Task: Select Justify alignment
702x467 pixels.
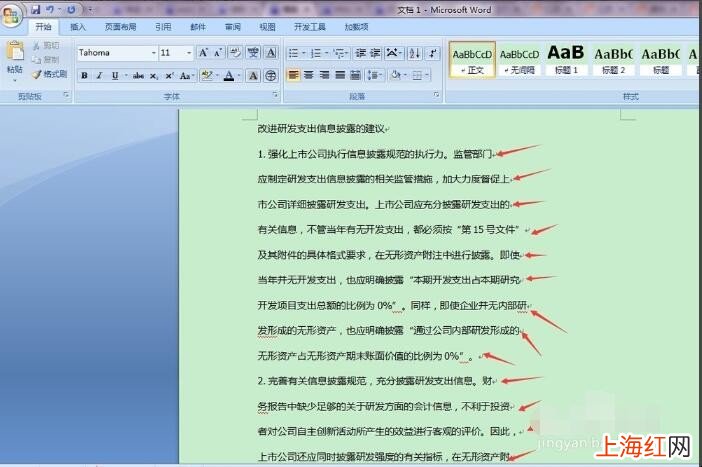Action: point(340,75)
